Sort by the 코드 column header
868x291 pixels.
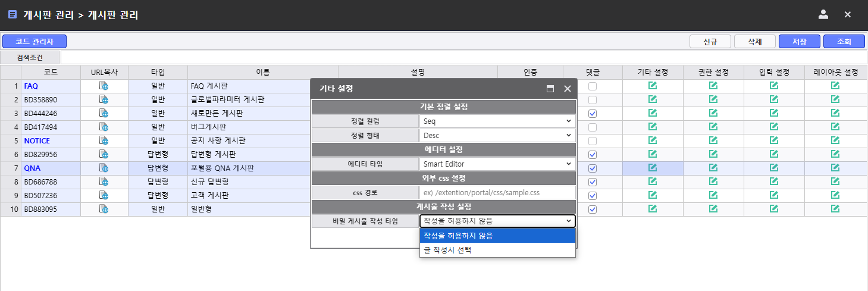click(51, 72)
